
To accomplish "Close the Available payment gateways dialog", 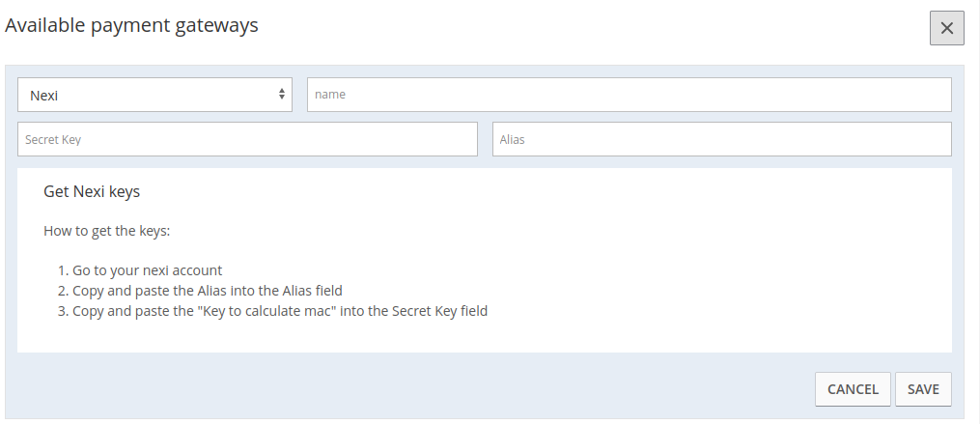I will [946, 28].
